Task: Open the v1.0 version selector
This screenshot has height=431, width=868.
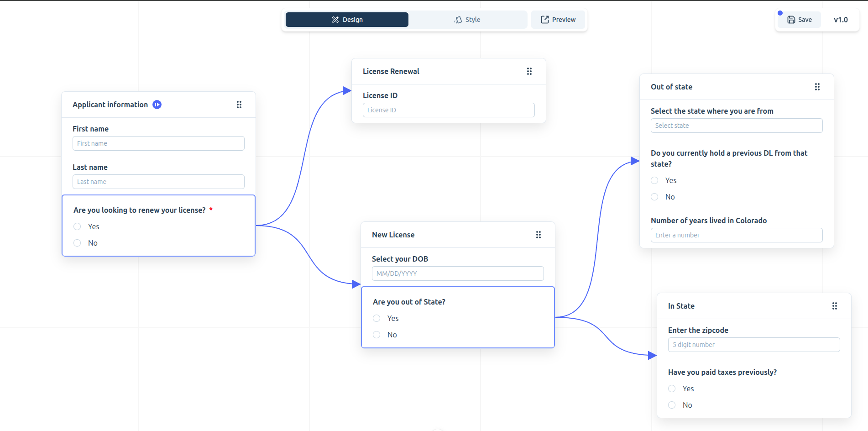Action: pyautogui.click(x=841, y=20)
